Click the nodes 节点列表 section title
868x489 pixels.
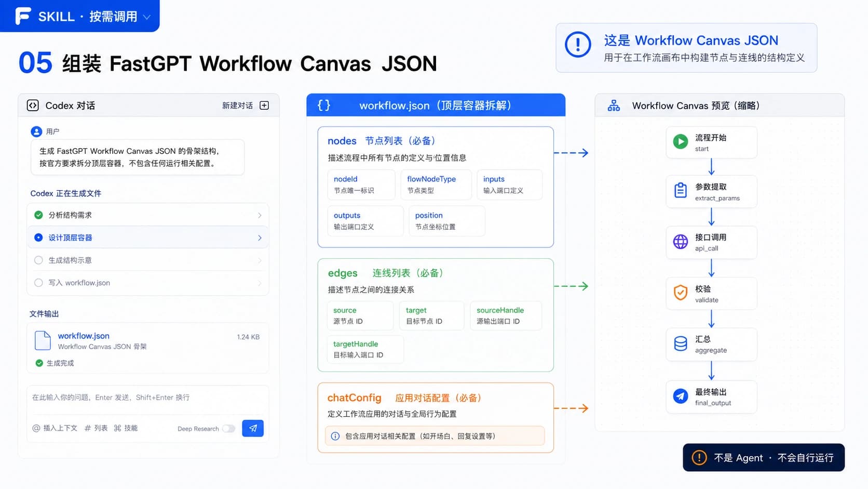[x=382, y=141]
